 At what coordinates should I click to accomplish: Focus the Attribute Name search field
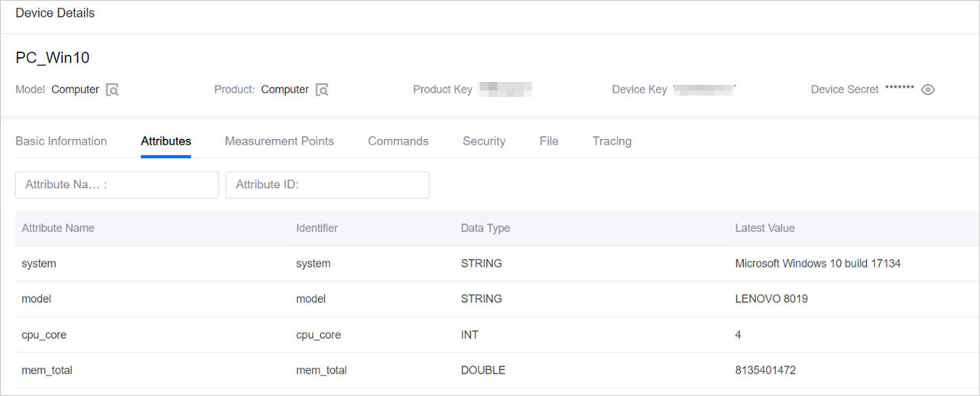click(x=117, y=185)
